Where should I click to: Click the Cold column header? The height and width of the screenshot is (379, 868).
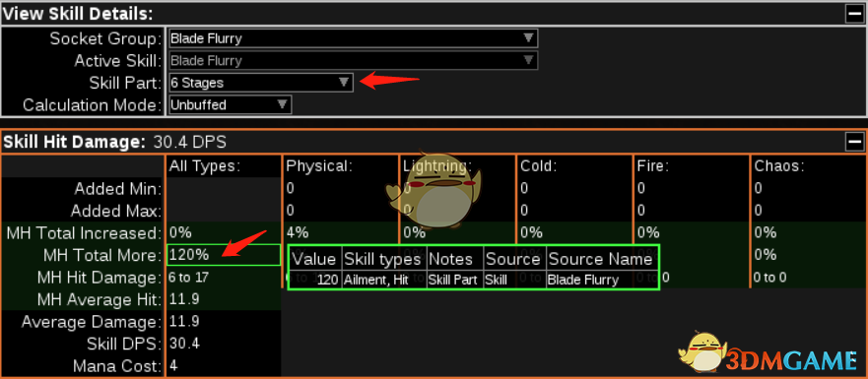coord(538,166)
